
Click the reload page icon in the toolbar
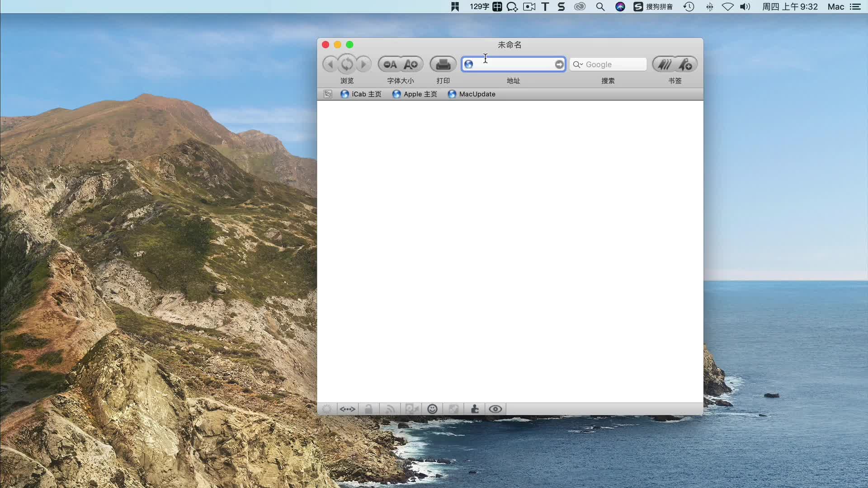click(x=347, y=64)
